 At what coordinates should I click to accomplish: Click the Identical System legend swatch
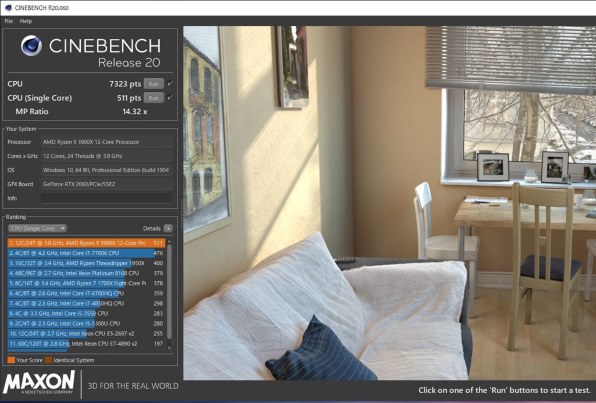pyautogui.click(x=49, y=360)
